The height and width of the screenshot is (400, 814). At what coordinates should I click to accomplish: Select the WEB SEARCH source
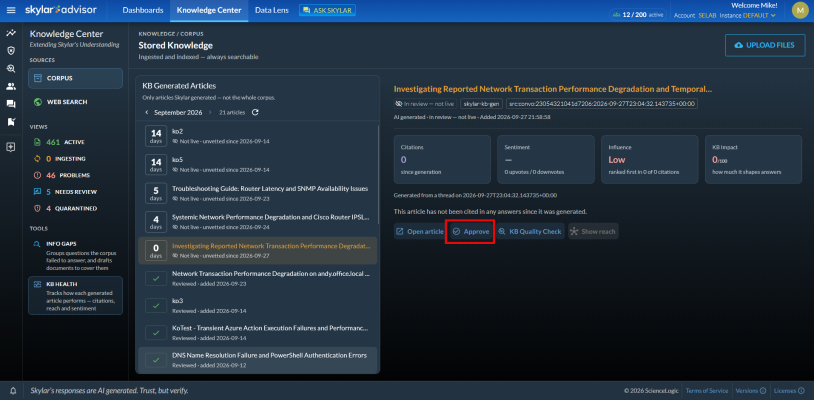click(75, 102)
